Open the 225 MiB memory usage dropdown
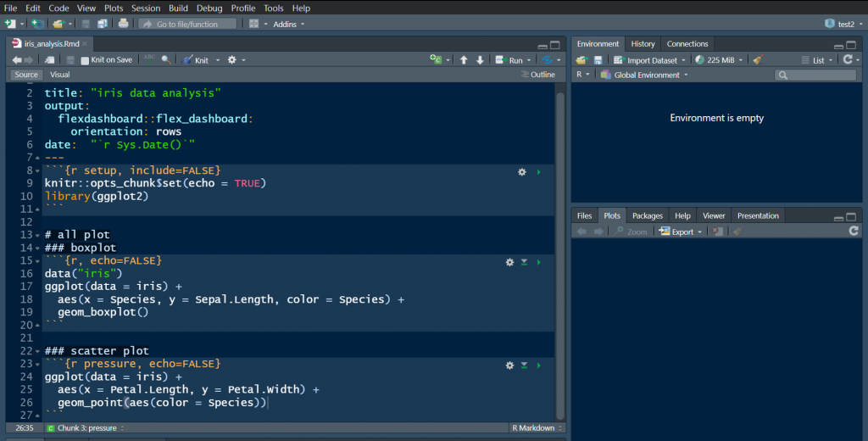 [x=719, y=60]
